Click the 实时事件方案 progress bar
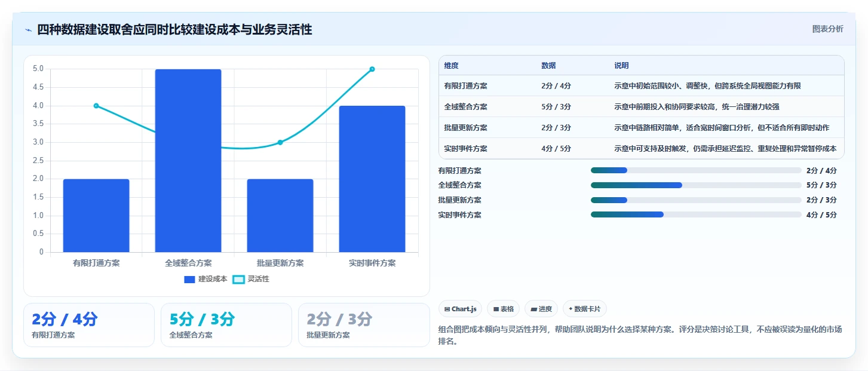 tap(696, 215)
